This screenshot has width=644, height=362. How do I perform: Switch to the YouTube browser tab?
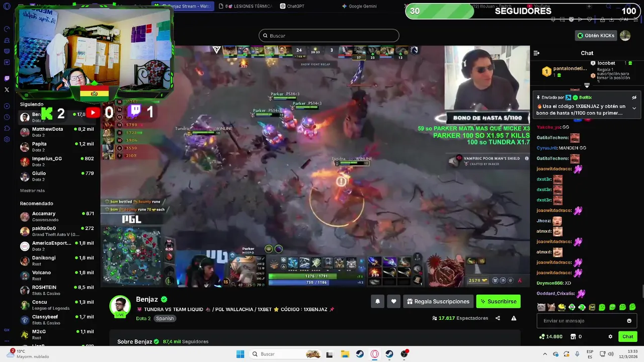(538, 6)
